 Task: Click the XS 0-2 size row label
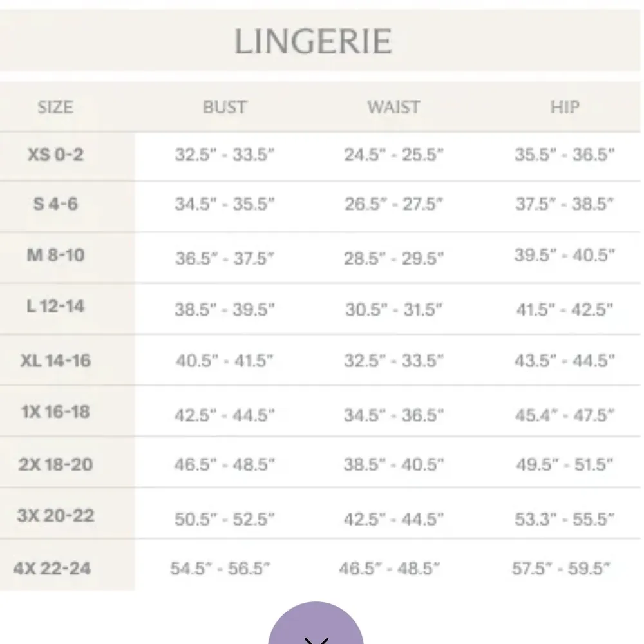click(x=55, y=155)
